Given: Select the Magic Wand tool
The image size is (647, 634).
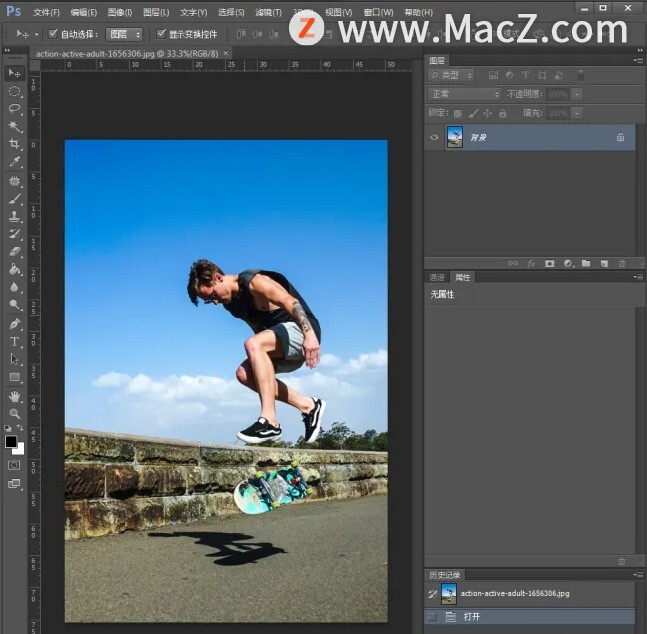Looking at the screenshot, I should [x=14, y=127].
